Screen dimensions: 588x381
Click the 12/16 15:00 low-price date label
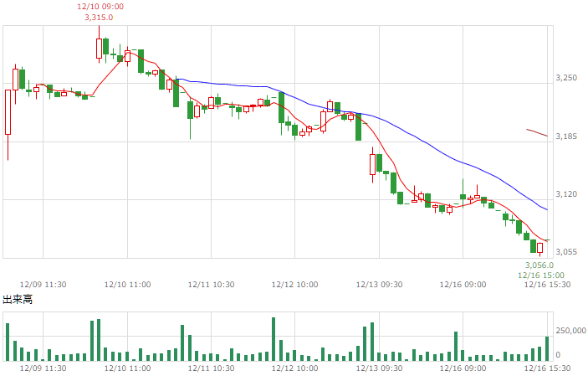click(x=541, y=275)
